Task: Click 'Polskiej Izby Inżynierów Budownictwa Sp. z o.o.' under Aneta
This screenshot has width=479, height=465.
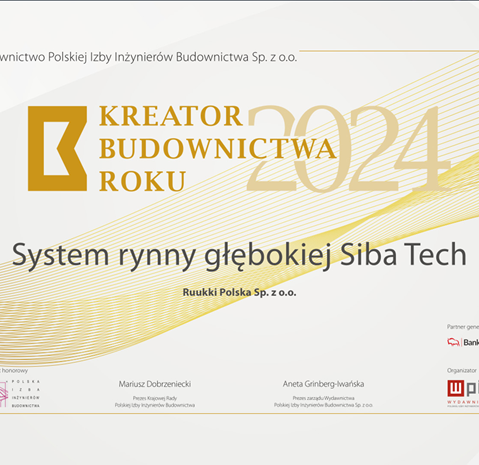Action: point(323,405)
